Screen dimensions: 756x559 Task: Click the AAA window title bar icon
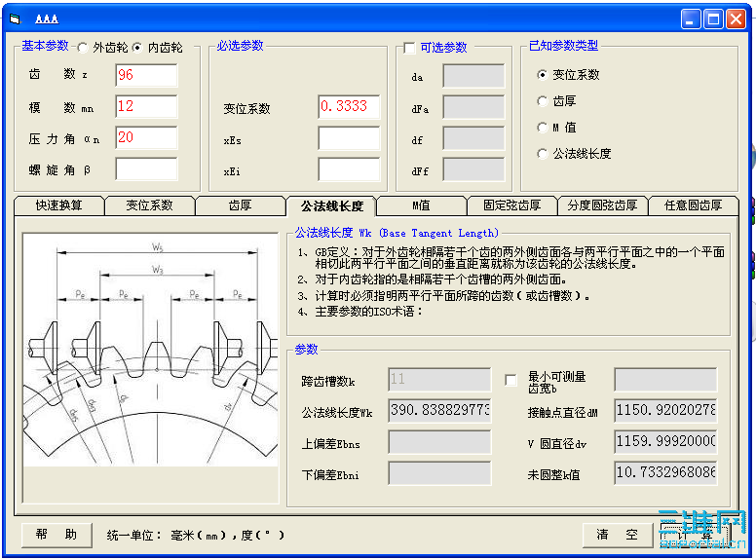(16, 19)
